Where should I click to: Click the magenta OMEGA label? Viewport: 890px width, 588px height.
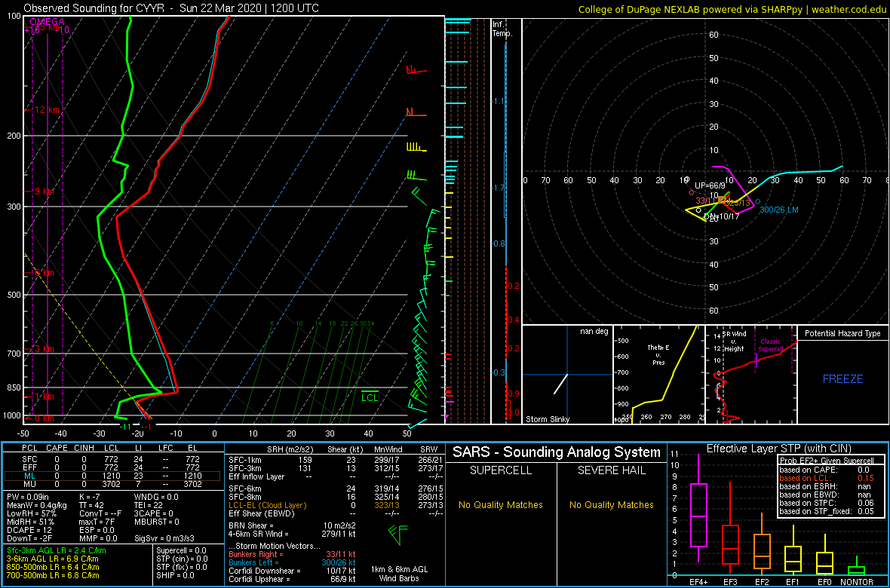(47, 22)
